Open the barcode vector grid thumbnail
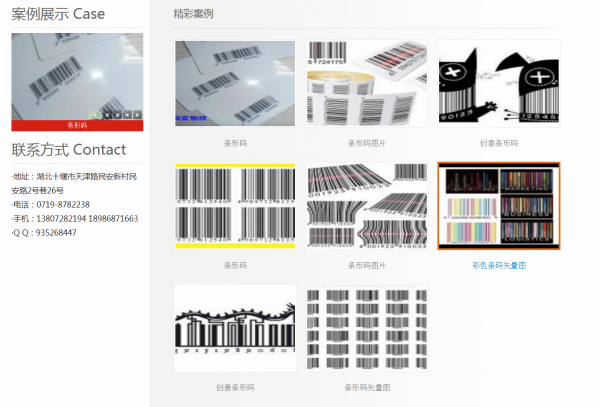 (367, 328)
